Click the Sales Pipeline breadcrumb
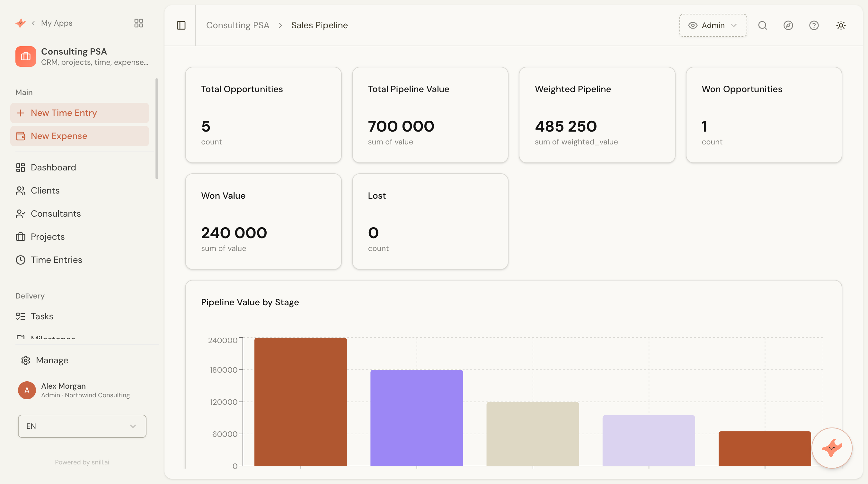 (319, 25)
